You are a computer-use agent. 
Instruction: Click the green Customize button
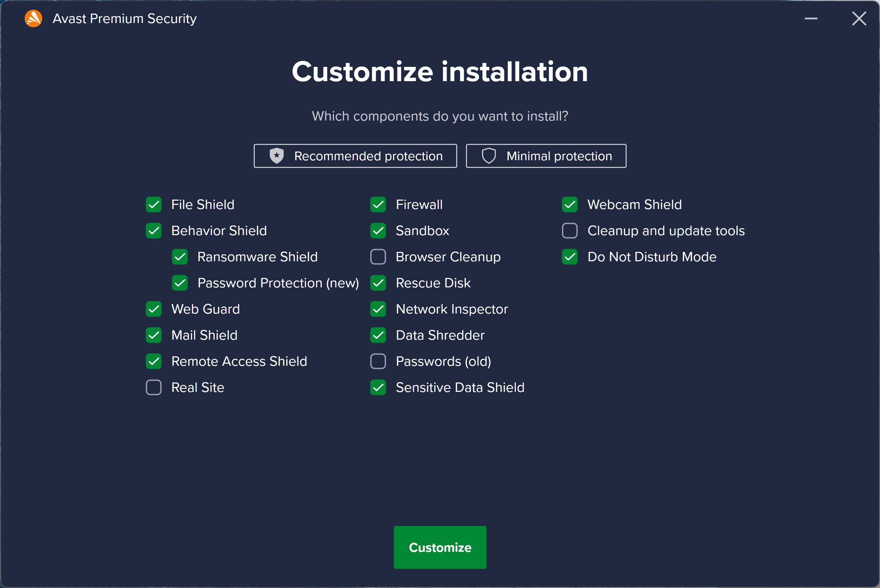tap(440, 547)
